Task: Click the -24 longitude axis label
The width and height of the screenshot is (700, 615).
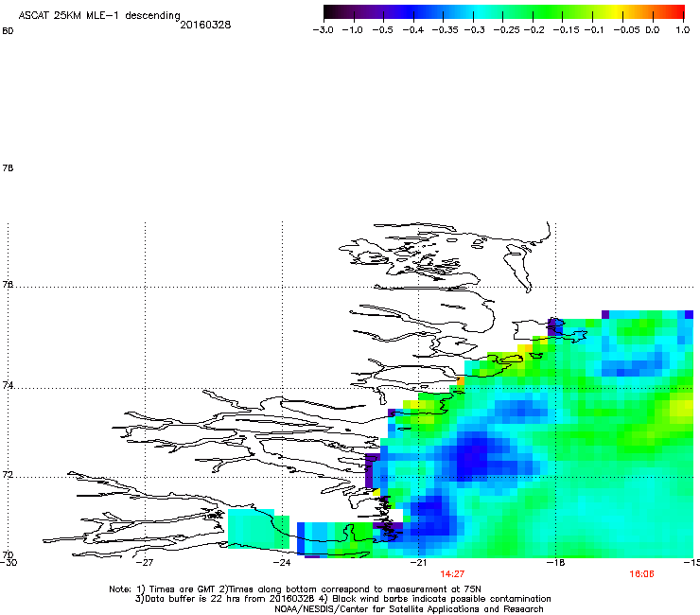Action: point(282,563)
